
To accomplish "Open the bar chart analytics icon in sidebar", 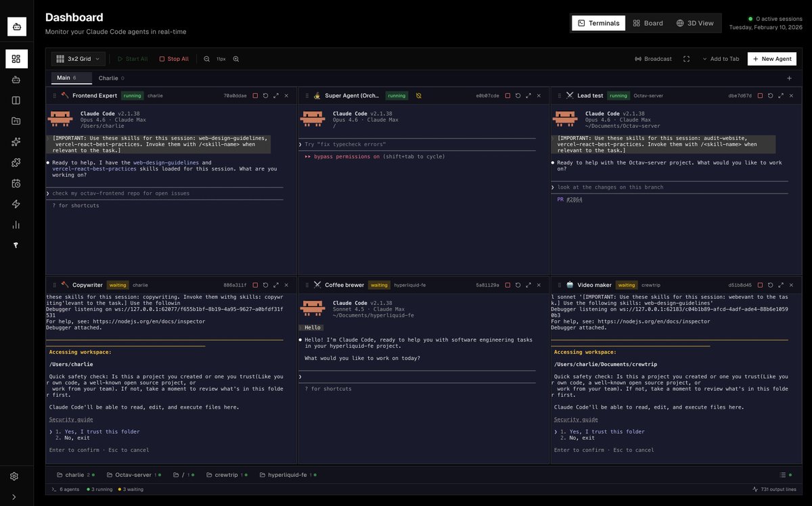I will 16,225.
